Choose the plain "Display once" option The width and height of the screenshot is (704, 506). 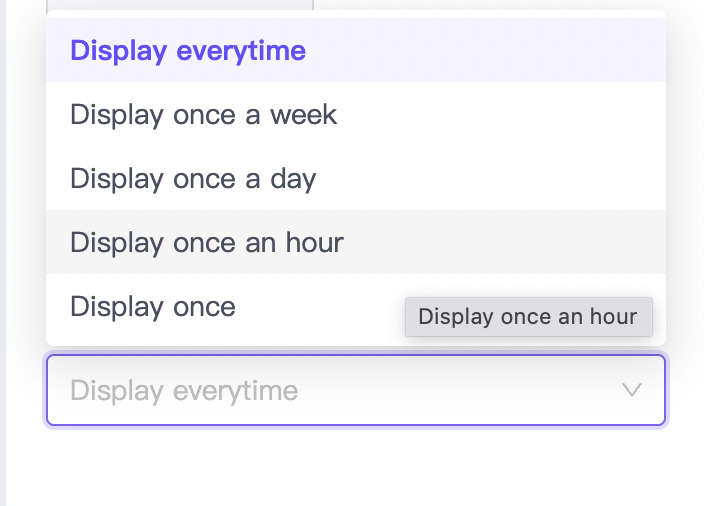tap(153, 306)
